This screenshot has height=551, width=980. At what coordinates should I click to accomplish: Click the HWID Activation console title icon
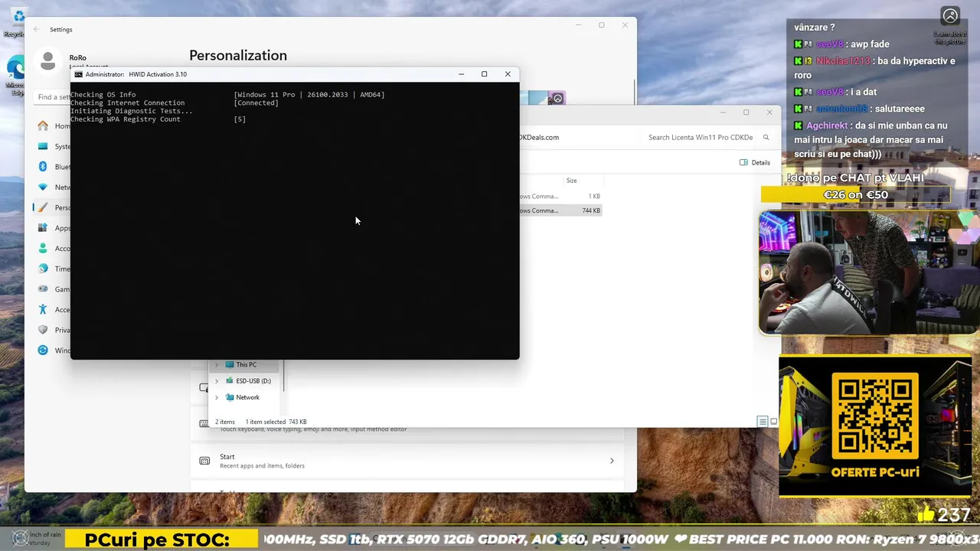pos(78,74)
